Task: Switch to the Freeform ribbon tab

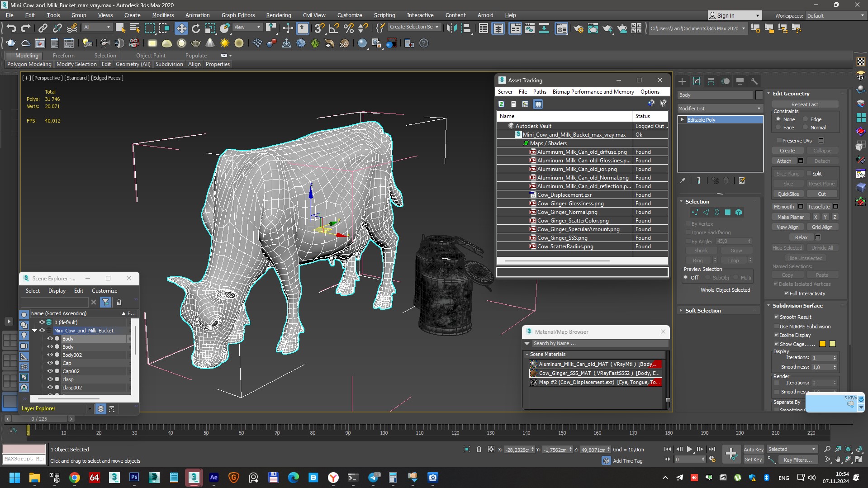Action: coord(63,56)
